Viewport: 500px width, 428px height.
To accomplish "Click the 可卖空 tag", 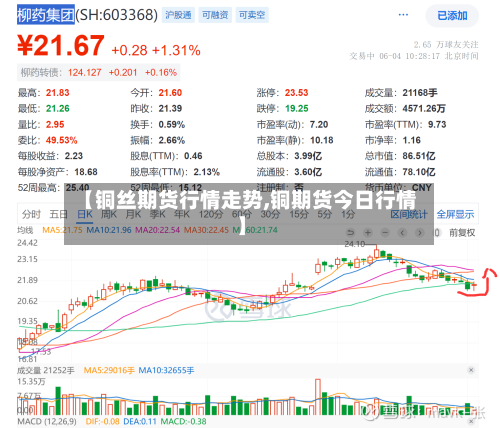I will click(252, 15).
